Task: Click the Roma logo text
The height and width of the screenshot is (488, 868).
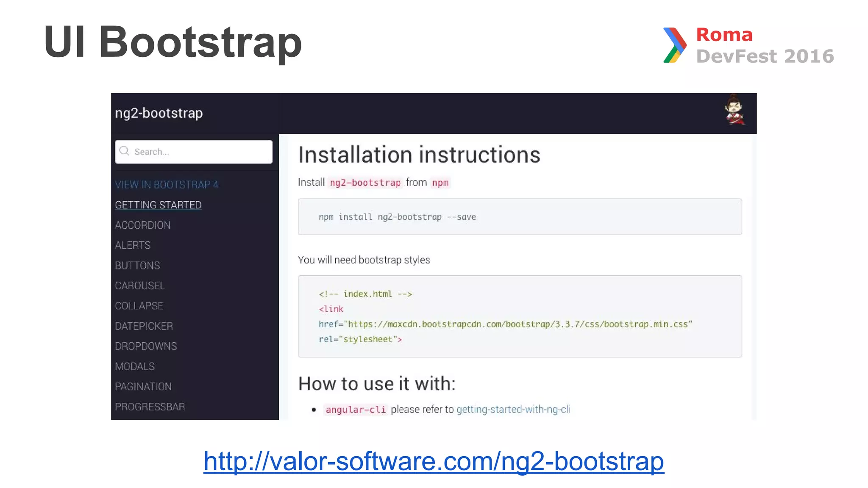Action: click(x=724, y=35)
